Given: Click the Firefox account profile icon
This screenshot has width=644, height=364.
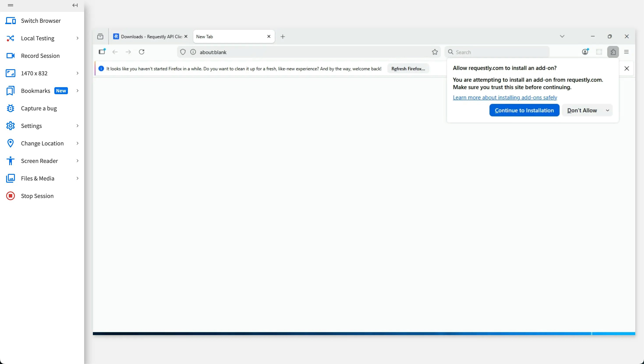Looking at the screenshot, I should (585, 52).
